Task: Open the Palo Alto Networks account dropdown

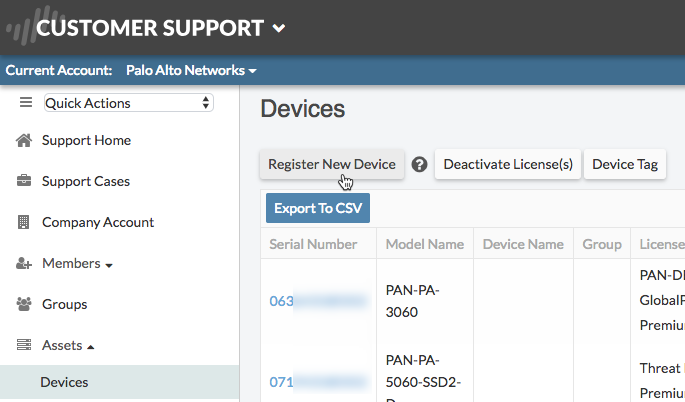Action: pos(191,71)
